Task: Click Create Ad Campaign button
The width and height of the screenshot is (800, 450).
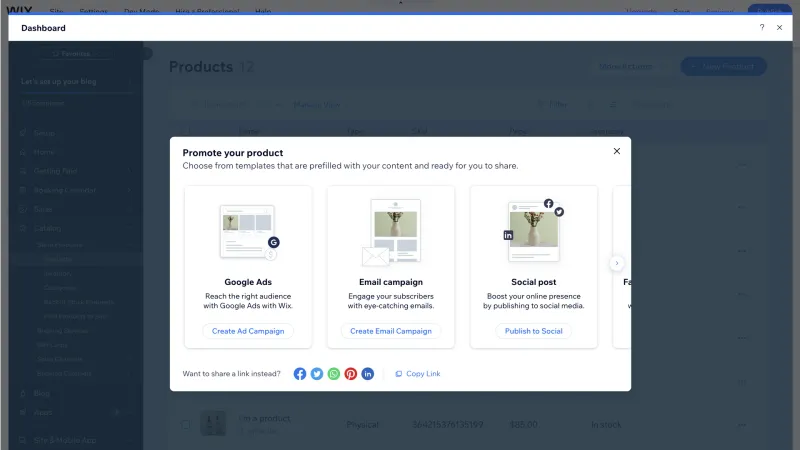Action: pos(248,331)
